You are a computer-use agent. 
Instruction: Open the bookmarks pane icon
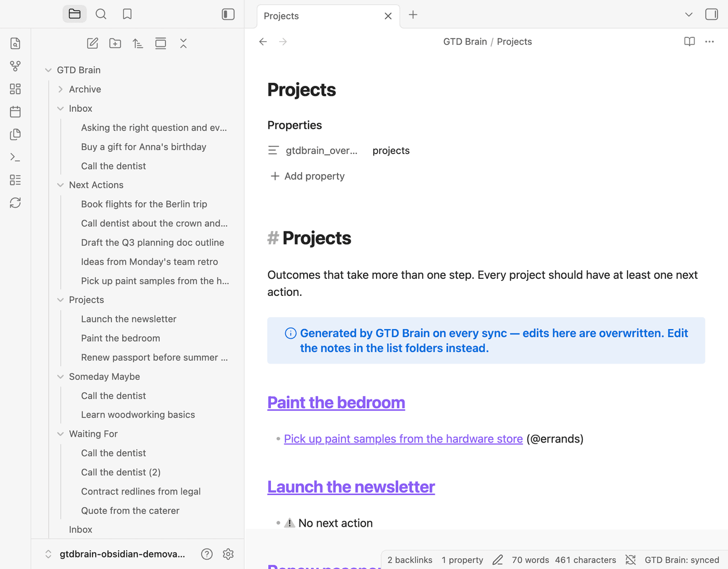click(x=127, y=14)
